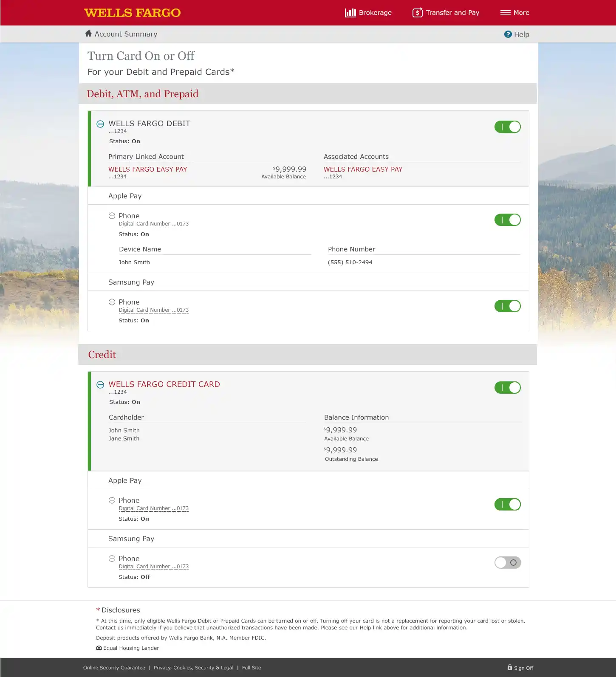The image size is (616, 677).
Task: Click the Help question mark icon
Action: tap(508, 34)
